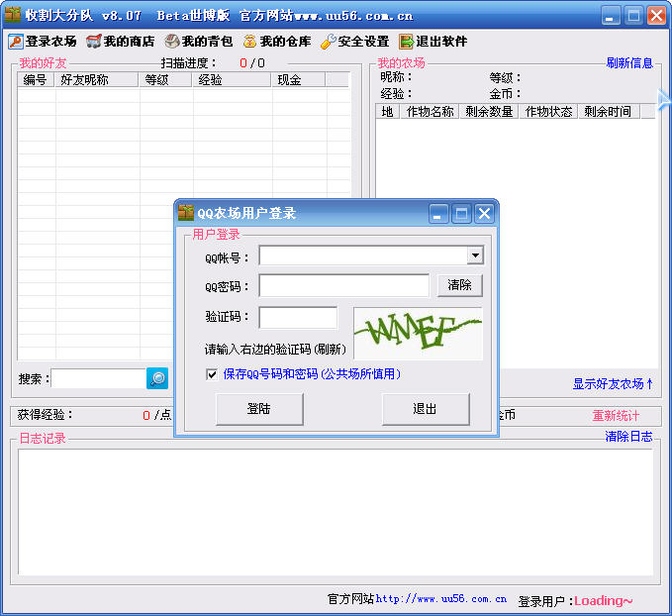Open 我的商店 shop toolbar icon
Image resolution: width=672 pixels, height=616 pixels.
click(x=94, y=42)
